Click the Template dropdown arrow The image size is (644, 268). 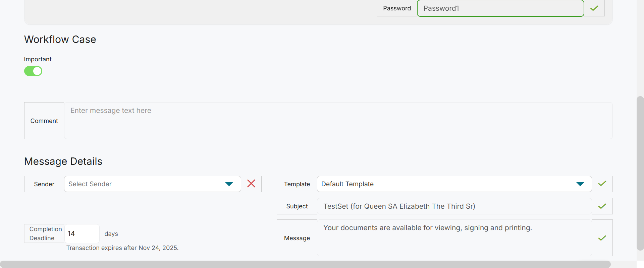(x=580, y=184)
